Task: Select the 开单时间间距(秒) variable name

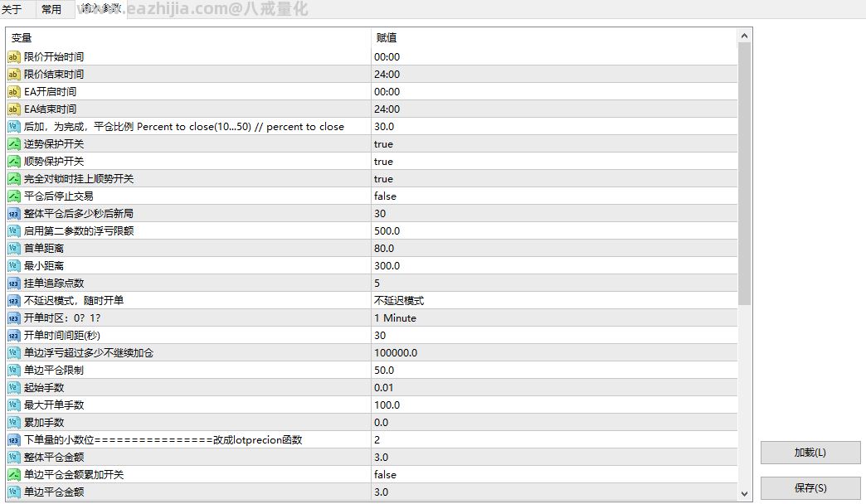Action: pyautogui.click(x=62, y=335)
